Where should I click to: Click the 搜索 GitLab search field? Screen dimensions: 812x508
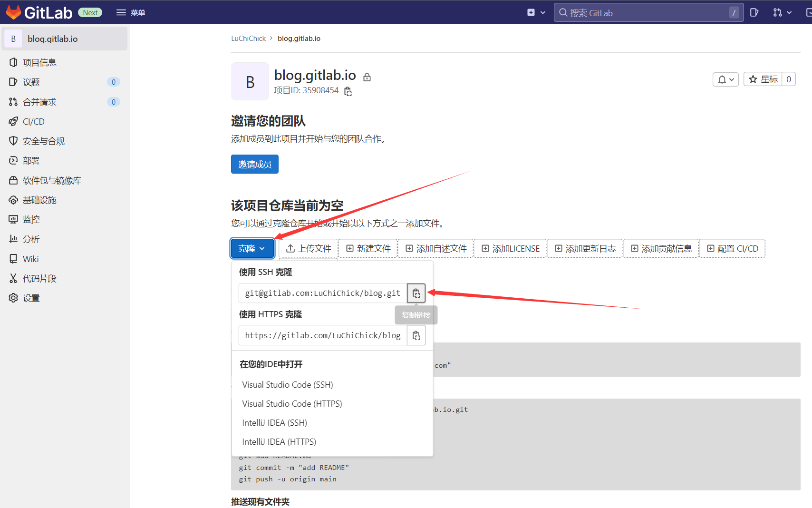point(648,12)
